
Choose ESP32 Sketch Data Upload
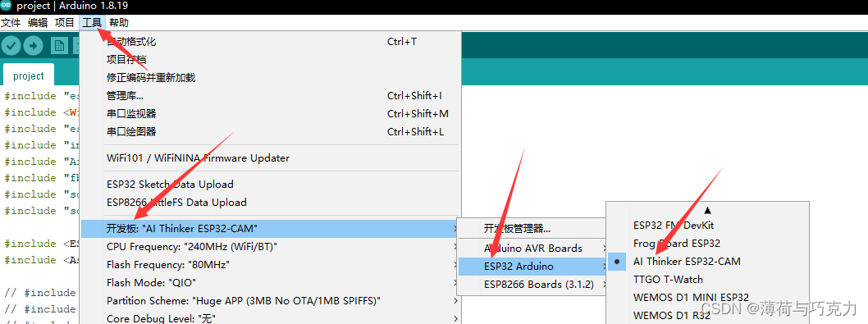pos(270,185)
